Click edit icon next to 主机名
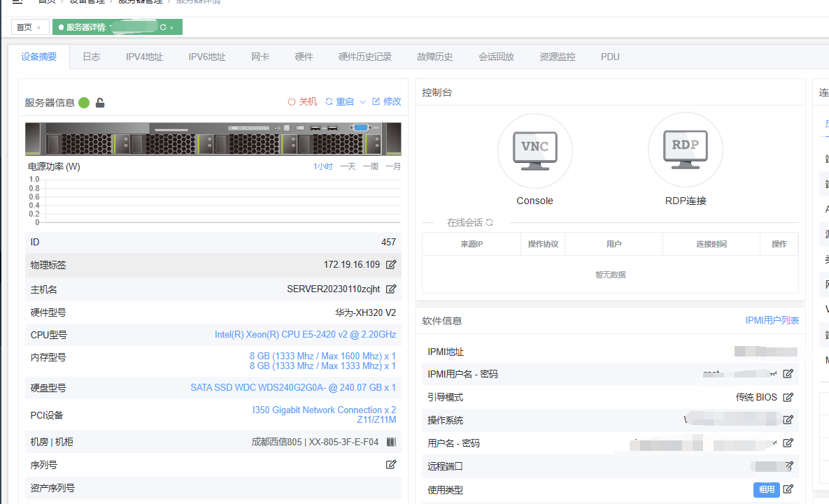Image resolution: width=829 pixels, height=504 pixels. (391, 289)
